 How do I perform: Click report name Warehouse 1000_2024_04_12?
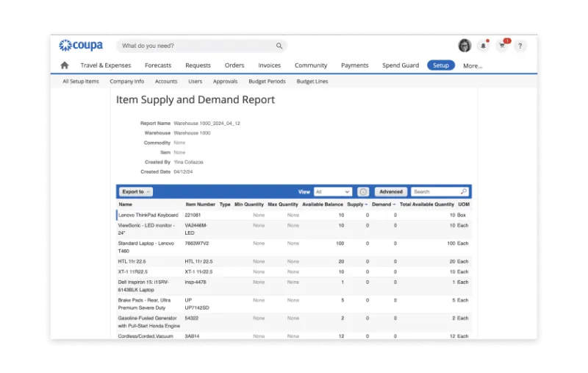[207, 123]
